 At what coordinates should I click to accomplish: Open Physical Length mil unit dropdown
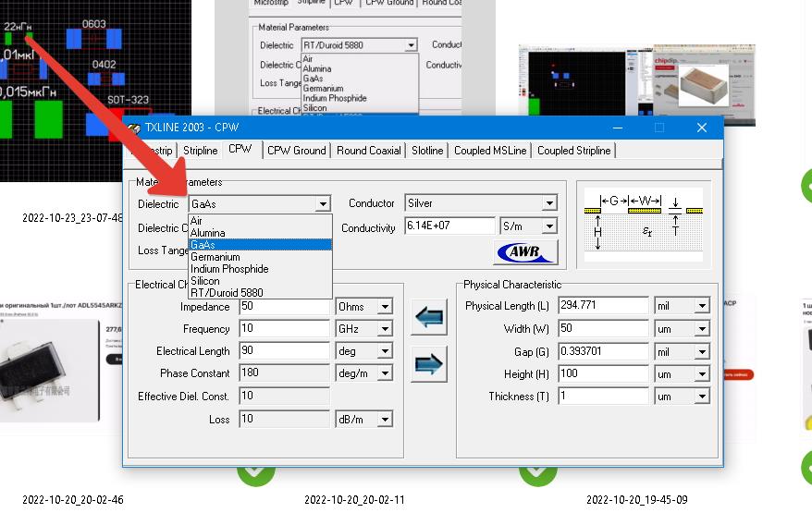click(x=702, y=305)
